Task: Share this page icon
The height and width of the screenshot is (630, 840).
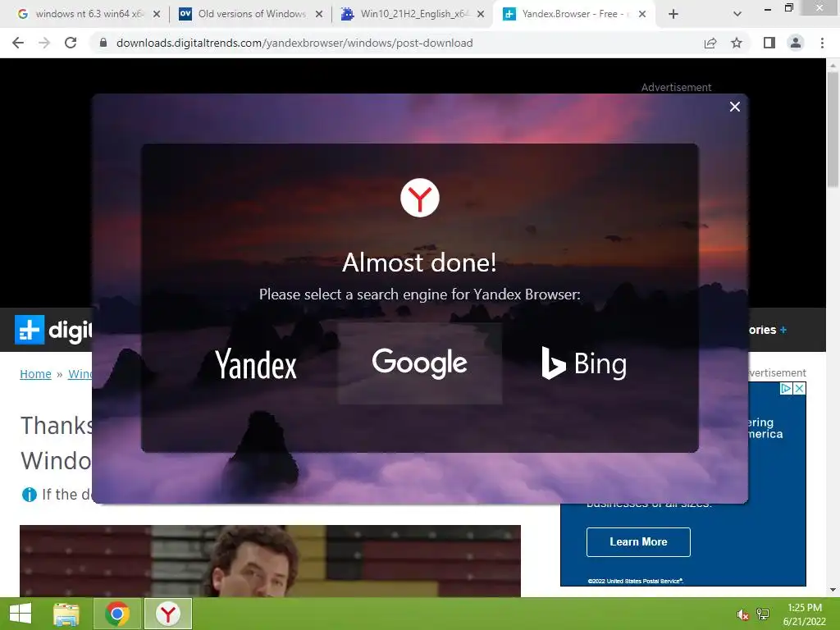Action: (x=710, y=43)
